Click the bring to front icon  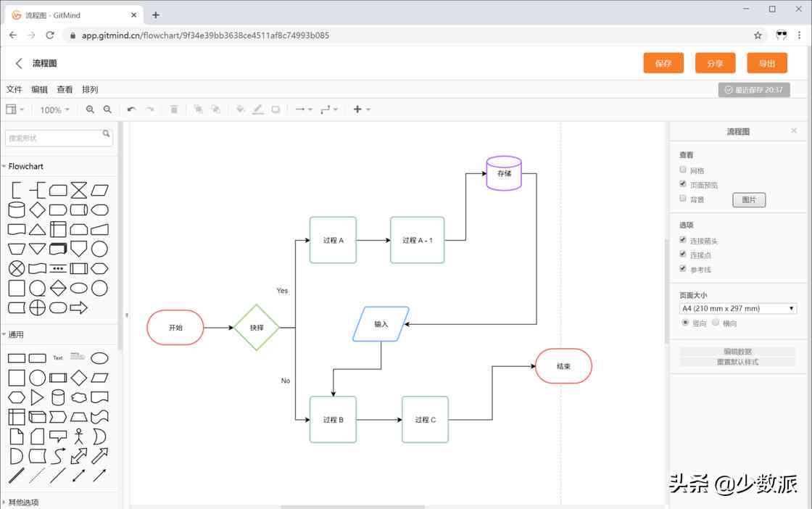click(198, 109)
